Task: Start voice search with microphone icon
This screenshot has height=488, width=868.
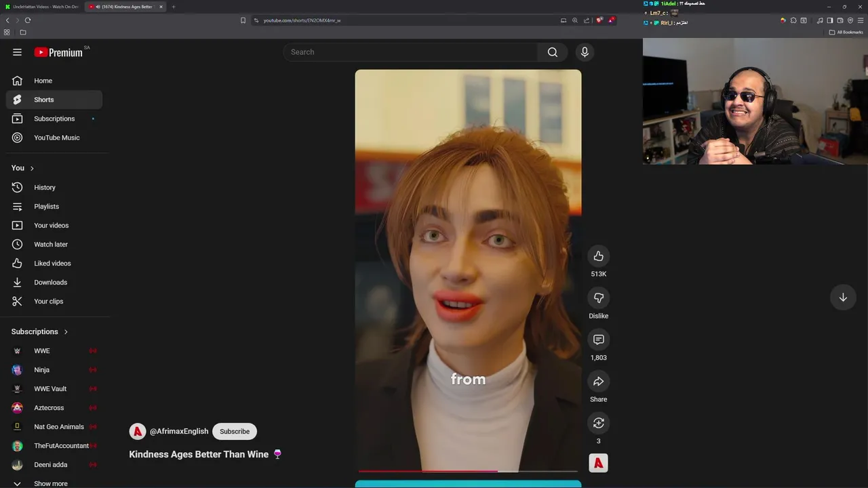Action: 585,52
